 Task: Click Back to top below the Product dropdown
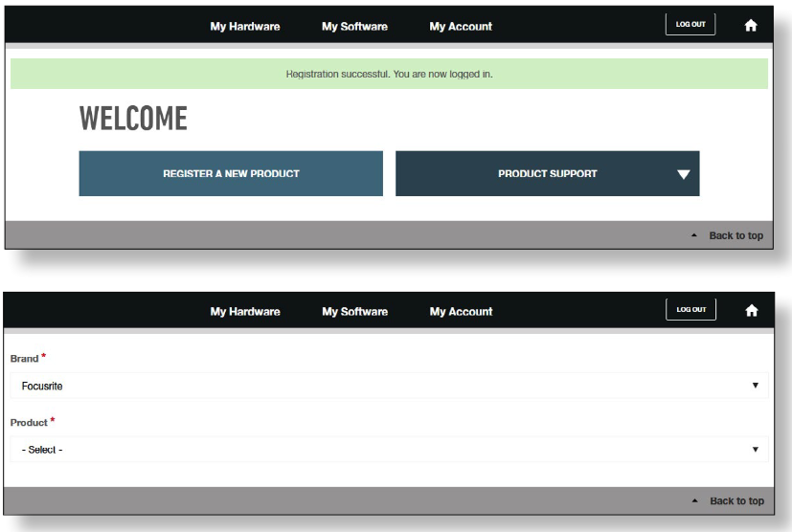735,501
